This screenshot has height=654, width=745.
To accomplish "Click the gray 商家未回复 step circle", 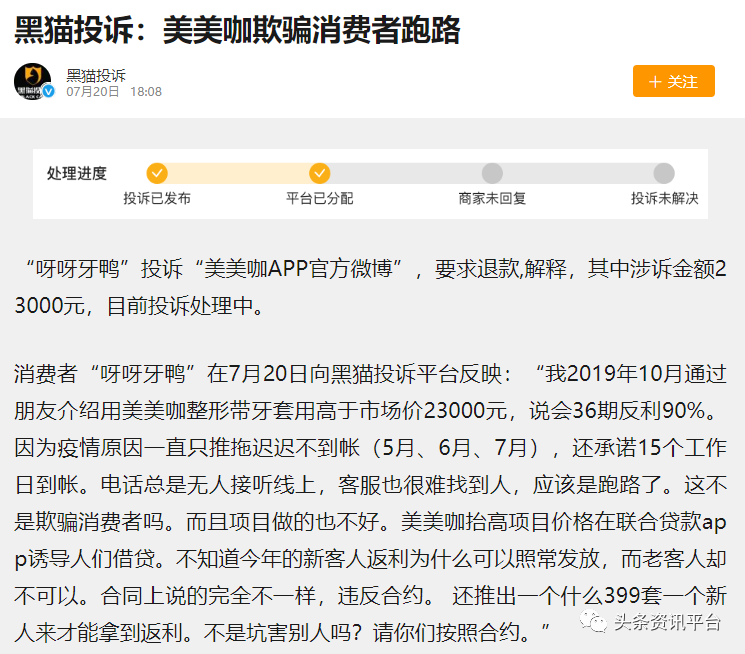I will 492,173.
